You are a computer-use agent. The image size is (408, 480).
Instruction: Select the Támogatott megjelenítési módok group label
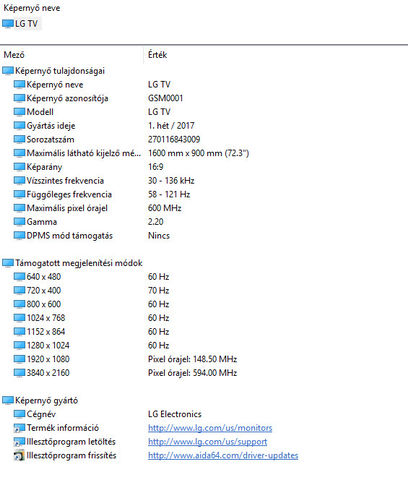[79, 263]
